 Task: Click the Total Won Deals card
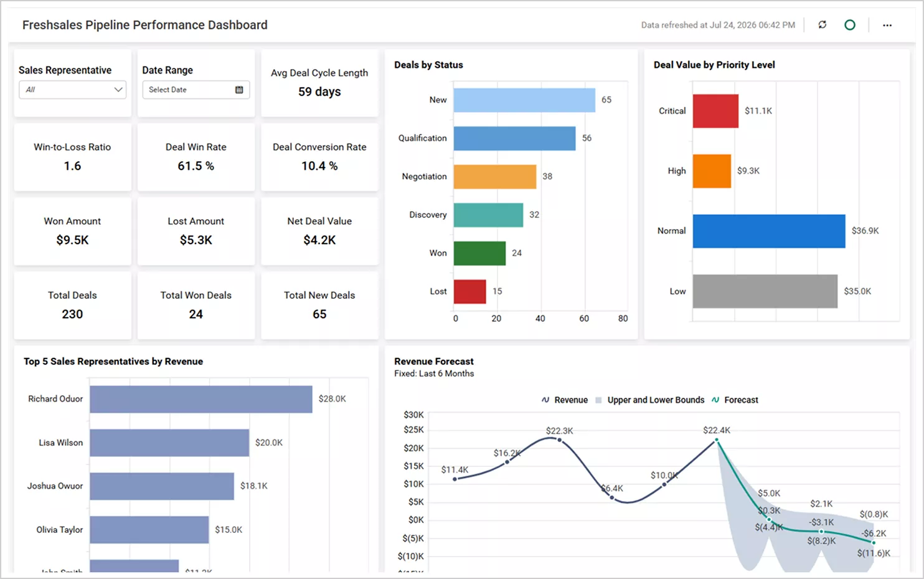196,305
